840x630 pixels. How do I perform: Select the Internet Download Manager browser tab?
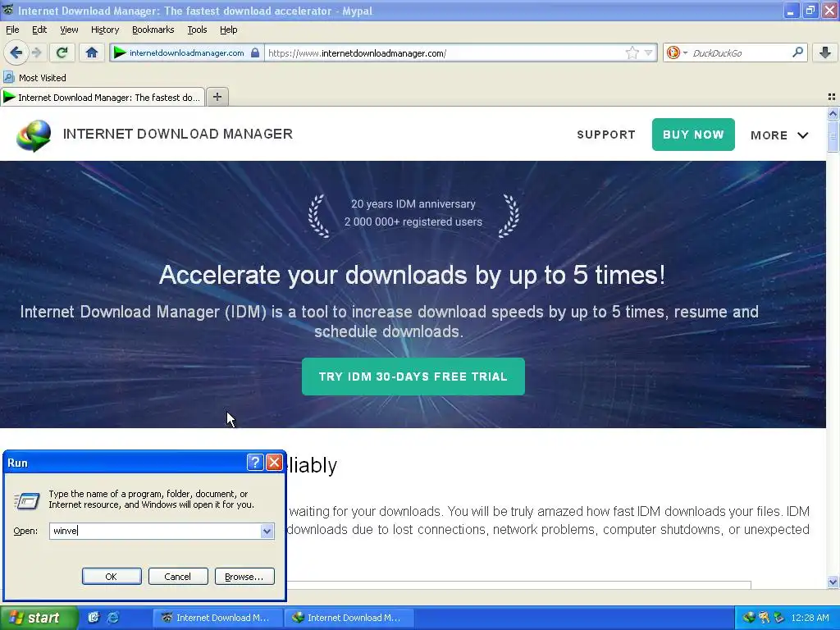tap(103, 97)
